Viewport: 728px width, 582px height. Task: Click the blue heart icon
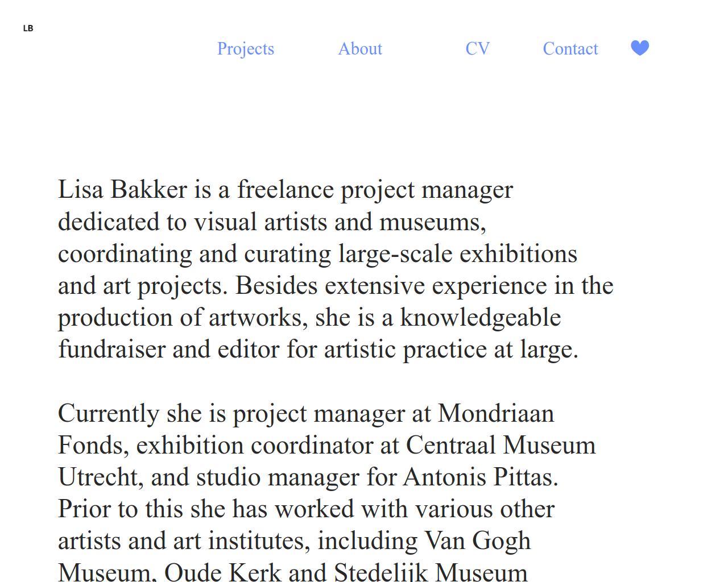click(640, 48)
